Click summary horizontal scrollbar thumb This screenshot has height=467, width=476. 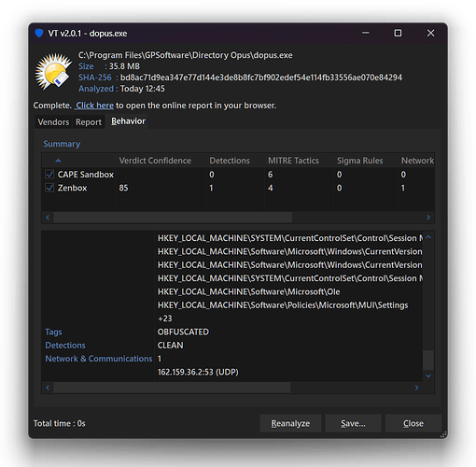[173, 218]
